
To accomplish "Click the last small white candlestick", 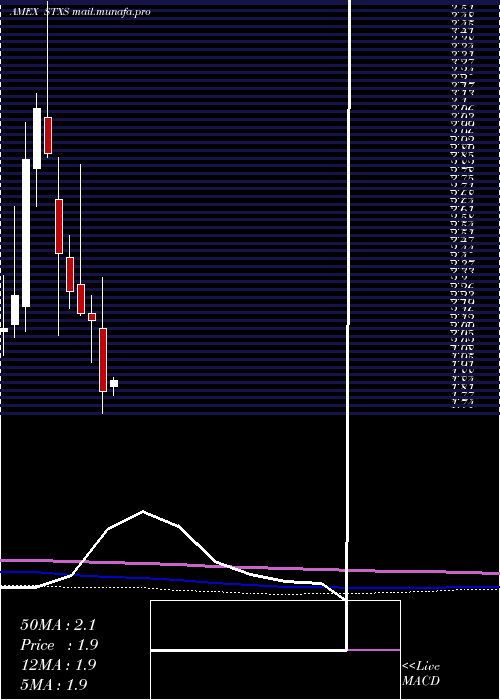I will [114, 383].
